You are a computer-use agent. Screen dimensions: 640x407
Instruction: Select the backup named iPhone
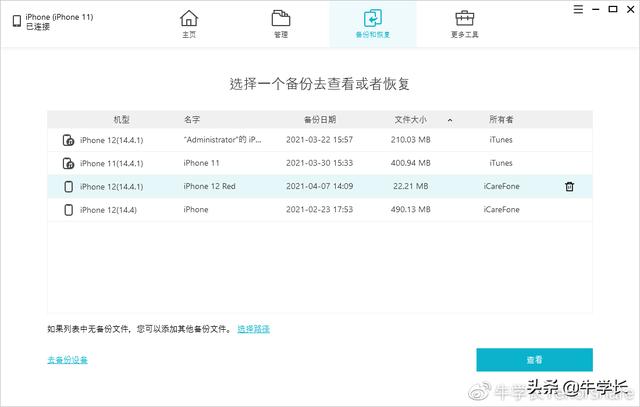coord(196,209)
